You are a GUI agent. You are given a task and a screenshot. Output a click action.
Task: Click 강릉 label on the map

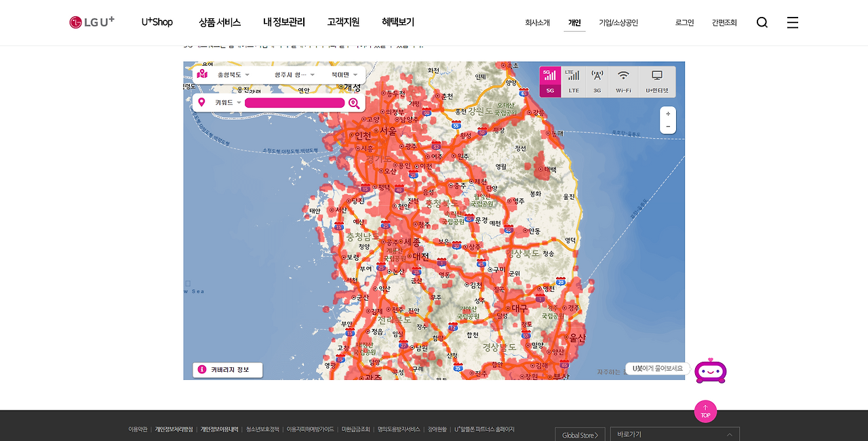click(538, 112)
